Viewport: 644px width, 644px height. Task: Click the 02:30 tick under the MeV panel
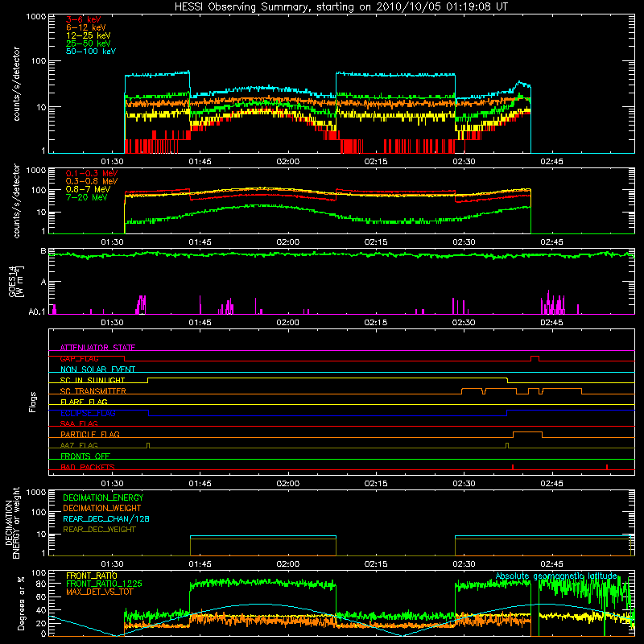[464, 242]
